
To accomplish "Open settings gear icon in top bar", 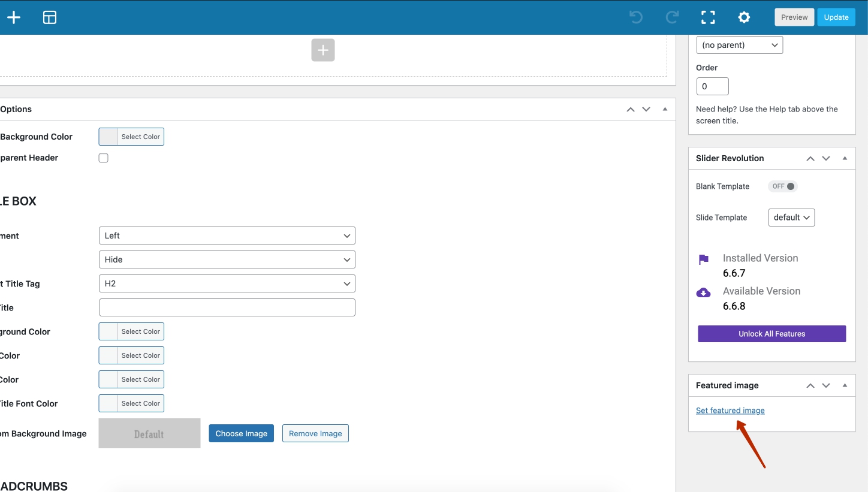I will click(744, 17).
